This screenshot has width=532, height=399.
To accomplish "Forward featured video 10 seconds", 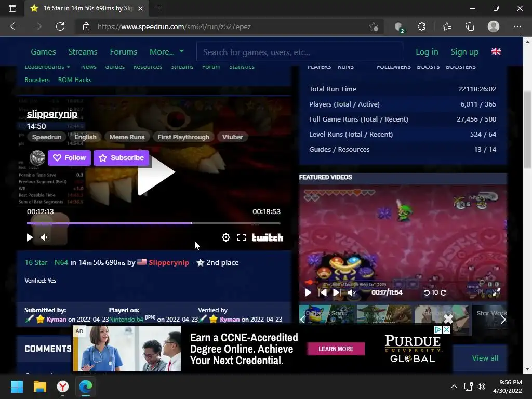I will click(x=444, y=292).
